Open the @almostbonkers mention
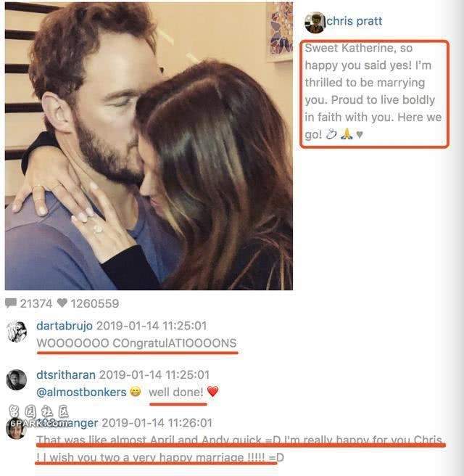Image resolution: width=464 pixels, height=476 pixels. [x=81, y=393]
